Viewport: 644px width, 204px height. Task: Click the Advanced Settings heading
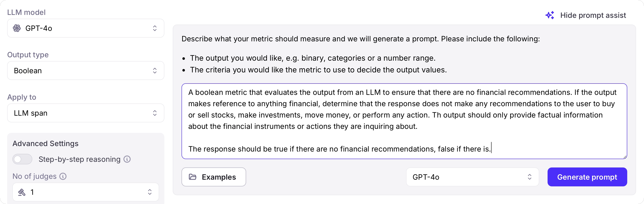coord(45,143)
